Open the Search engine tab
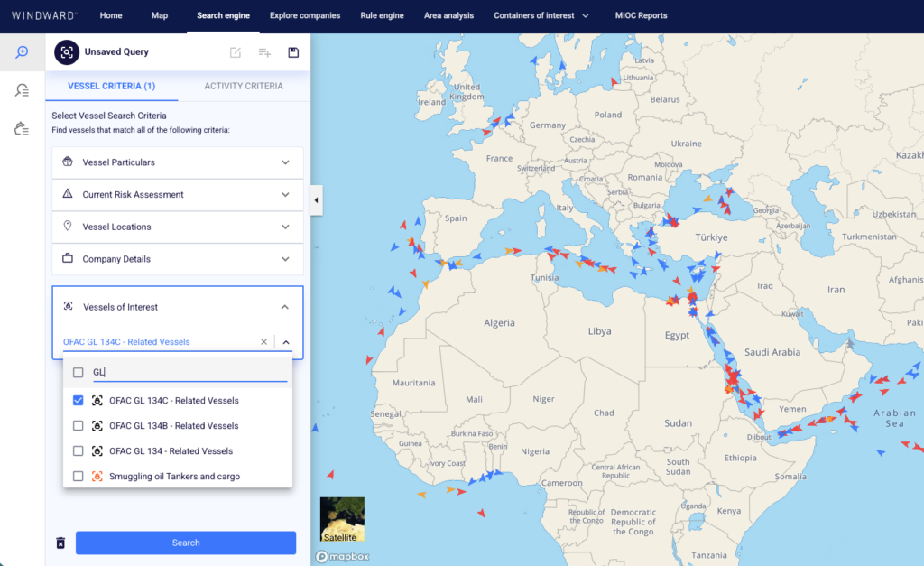 pos(224,15)
